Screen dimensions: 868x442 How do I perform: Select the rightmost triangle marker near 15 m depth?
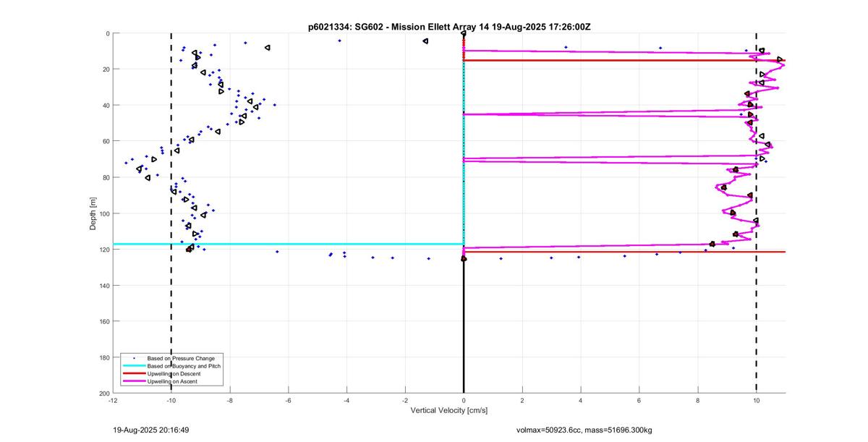tap(780, 59)
